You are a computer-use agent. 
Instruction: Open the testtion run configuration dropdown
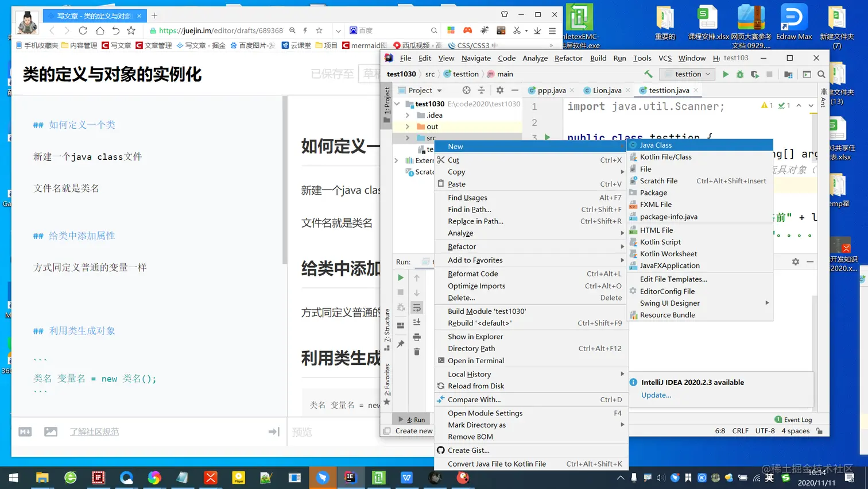pyautogui.click(x=687, y=74)
